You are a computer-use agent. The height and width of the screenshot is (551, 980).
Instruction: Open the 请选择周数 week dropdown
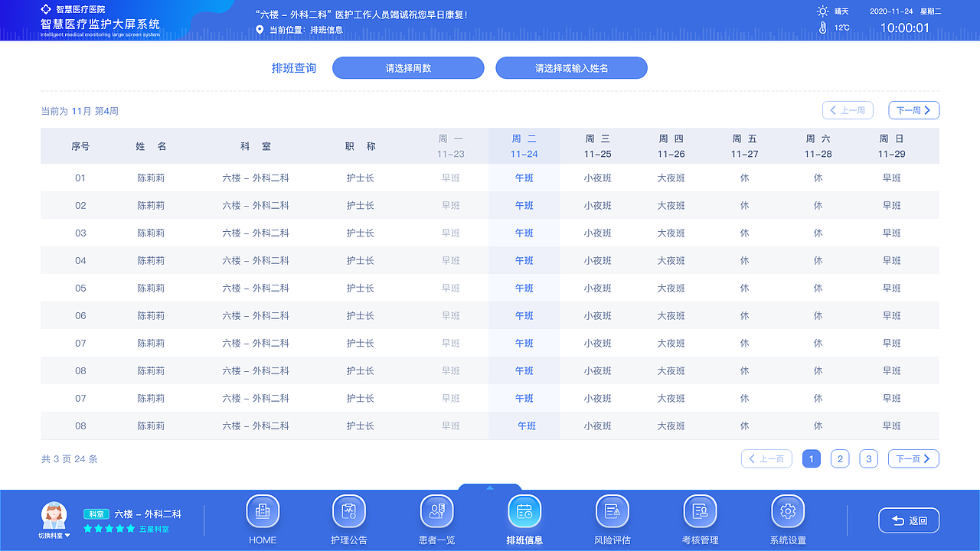(408, 68)
